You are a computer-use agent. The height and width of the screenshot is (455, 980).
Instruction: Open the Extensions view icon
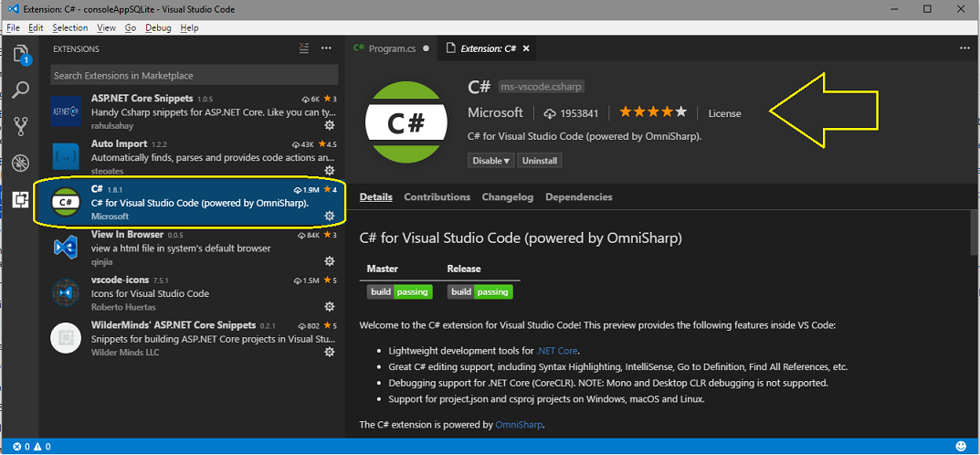pyautogui.click(x=21, y=199)
